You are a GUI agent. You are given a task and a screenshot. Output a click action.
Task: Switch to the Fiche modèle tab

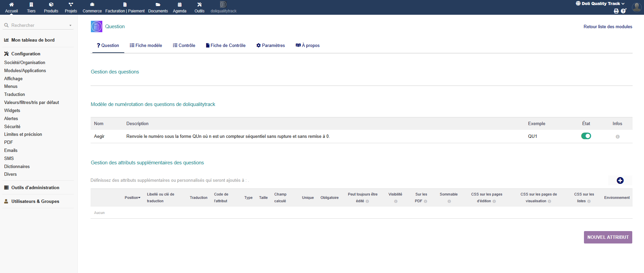(x=146, y=46)
